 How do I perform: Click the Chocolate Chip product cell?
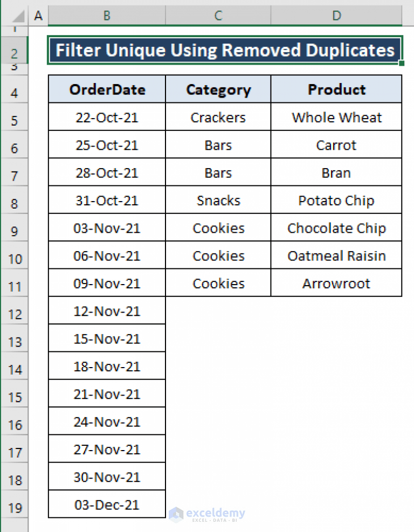pos(336,228)
